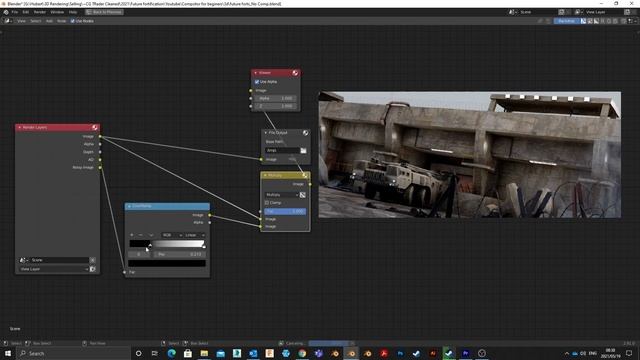Collapse the Render Layers node
This screenshot has height=360, width=640.
pos(19,127)
